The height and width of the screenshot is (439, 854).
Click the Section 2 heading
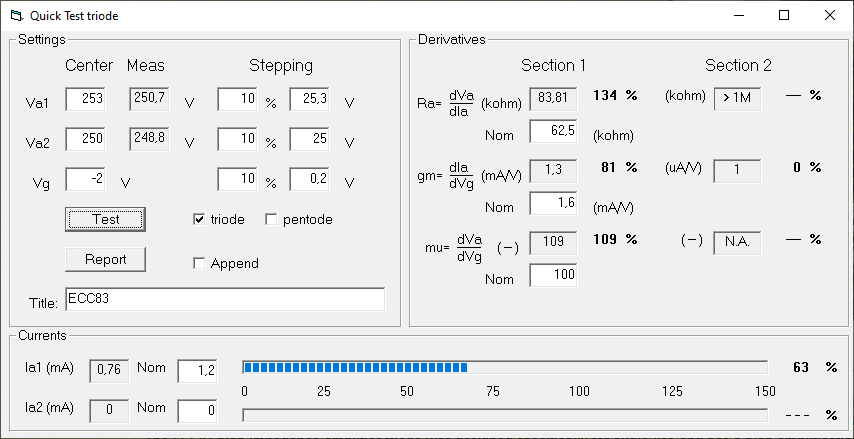coord(738,66)
